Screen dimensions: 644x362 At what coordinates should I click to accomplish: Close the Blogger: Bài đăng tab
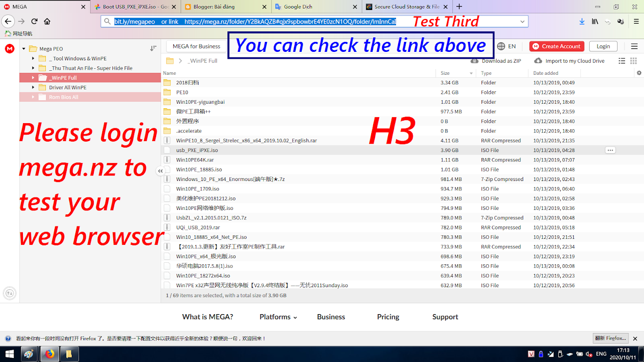[263, 7]
